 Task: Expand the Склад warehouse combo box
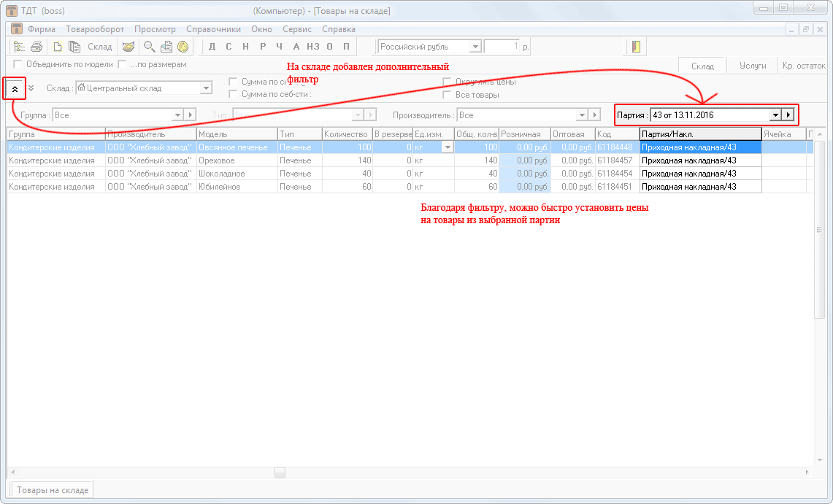coord(206,88)
